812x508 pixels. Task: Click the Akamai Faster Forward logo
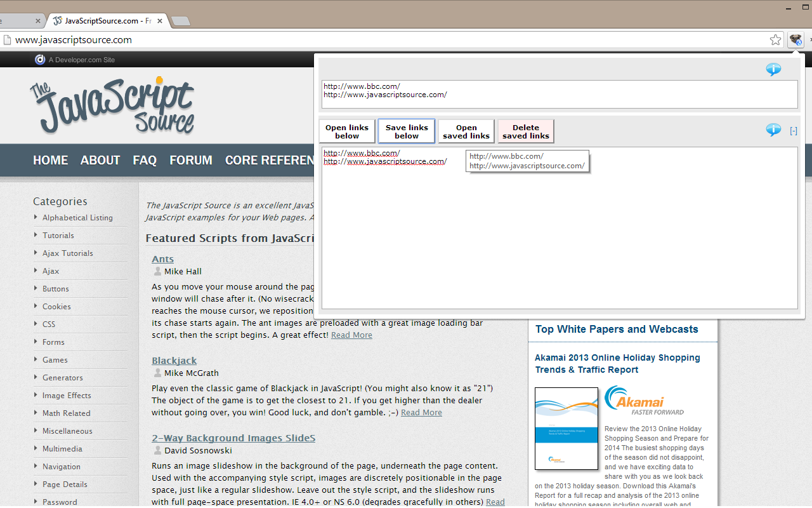(x=644, y=401)
